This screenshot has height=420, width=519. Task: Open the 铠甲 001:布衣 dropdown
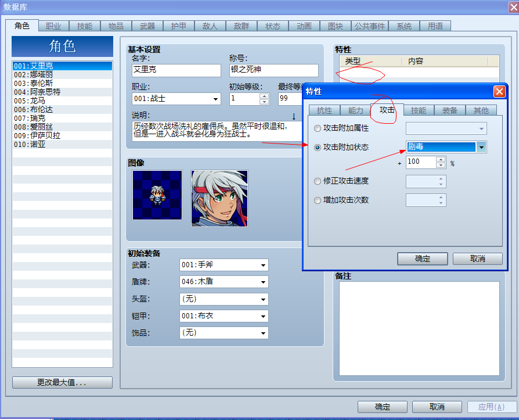tap(224, 316)
